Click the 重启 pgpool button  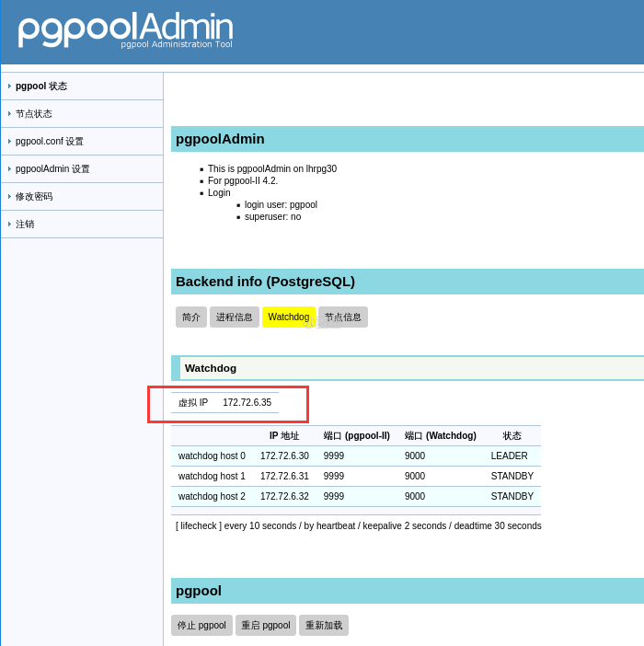click(x=266, y=626)
